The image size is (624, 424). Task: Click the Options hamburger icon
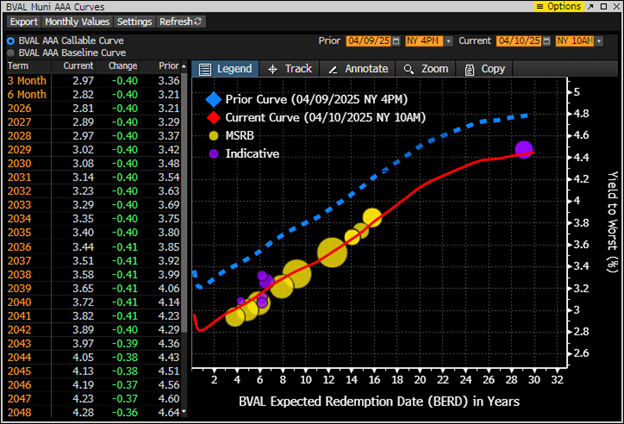click(x=540, y=6)
